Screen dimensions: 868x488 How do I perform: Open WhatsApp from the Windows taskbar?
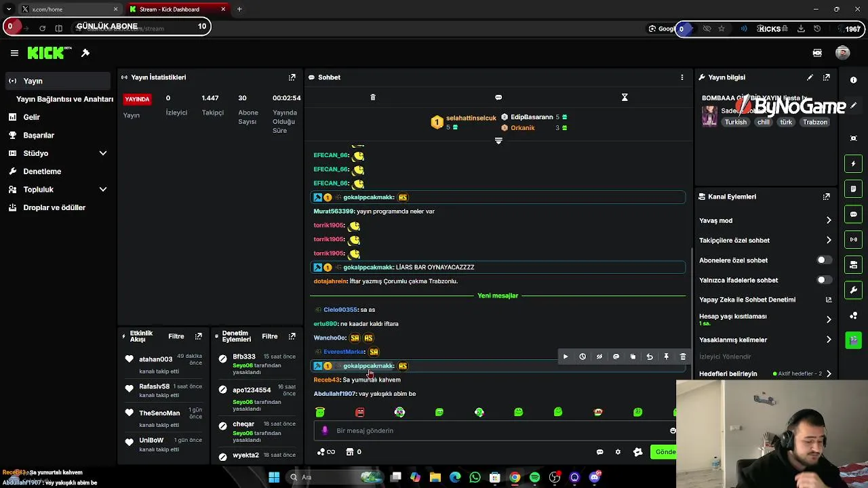(x=475, y=477)
